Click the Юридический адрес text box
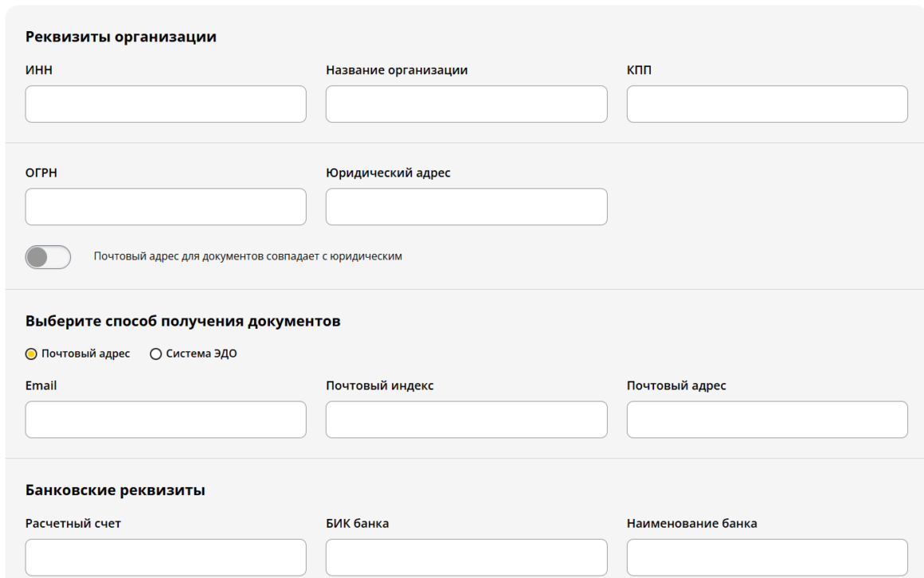924x578 pixels. point(466,207)
